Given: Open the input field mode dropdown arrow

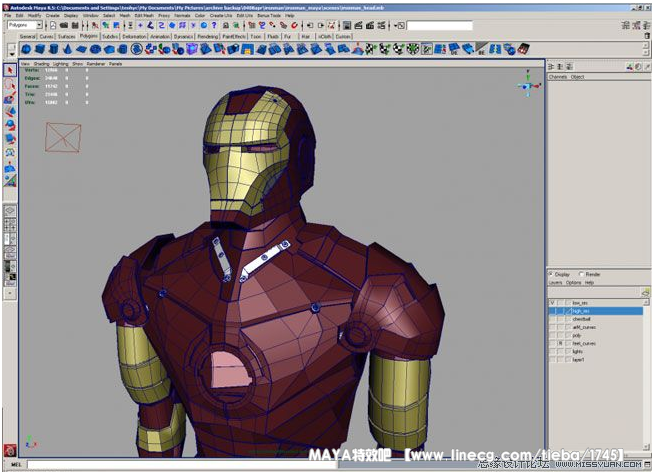Looking at the screenshot, I should coord(398,26).
